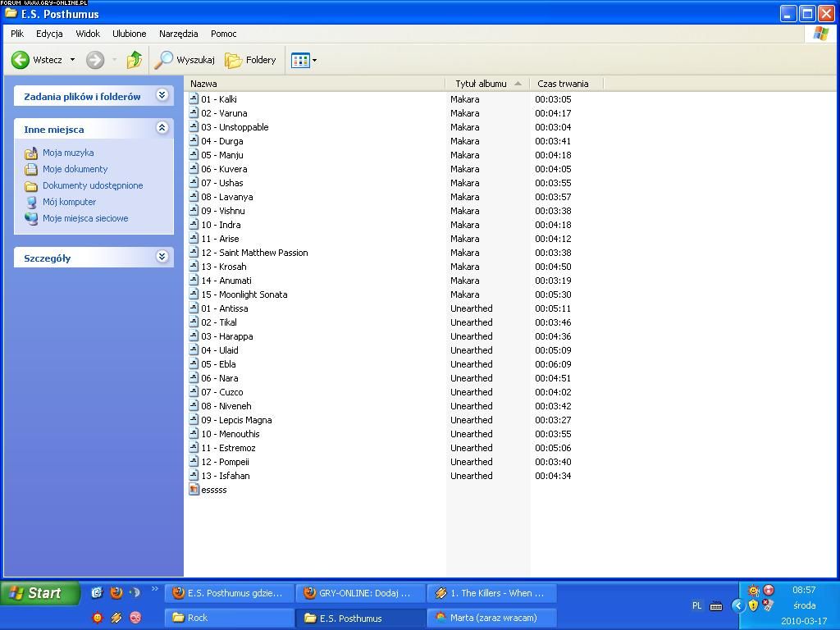
Task: Open the Wyszukaj search tool
Action: click(x=185, y=60)
